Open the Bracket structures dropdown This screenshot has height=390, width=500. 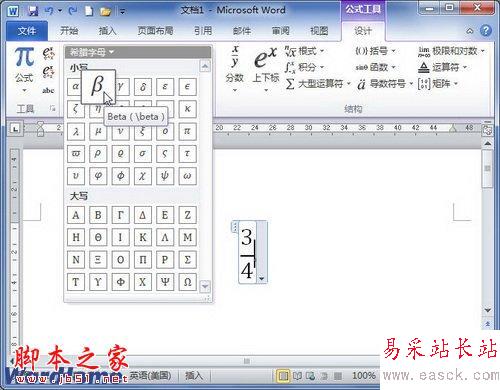pyautogui.click(x=375, y=51)
